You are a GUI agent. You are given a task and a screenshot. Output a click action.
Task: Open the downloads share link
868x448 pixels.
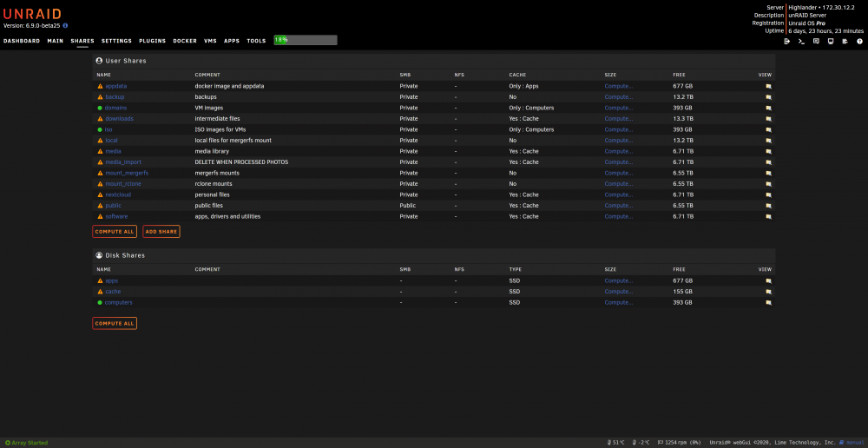tap(119, 118)
